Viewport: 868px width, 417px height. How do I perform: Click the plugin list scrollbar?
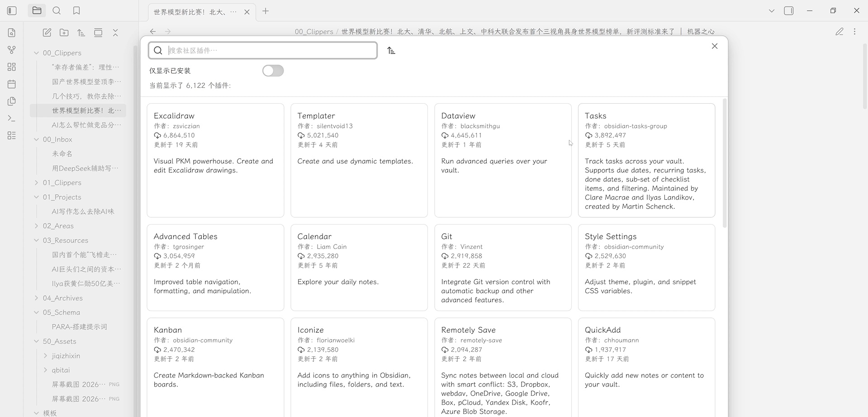[725, 163]
